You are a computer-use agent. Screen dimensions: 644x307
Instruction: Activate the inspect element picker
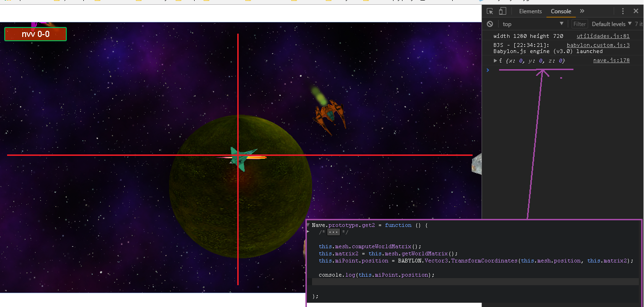490,11
